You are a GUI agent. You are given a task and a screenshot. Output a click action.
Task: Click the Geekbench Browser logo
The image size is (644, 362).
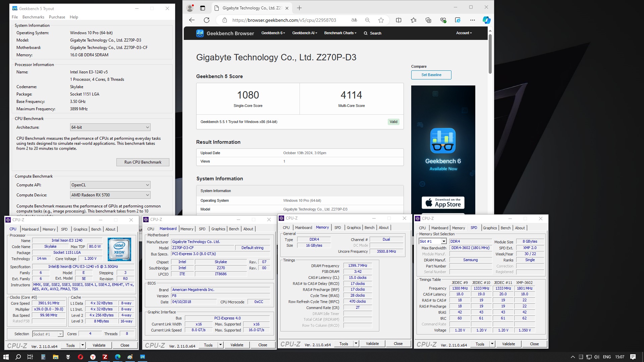click(225, 33)
